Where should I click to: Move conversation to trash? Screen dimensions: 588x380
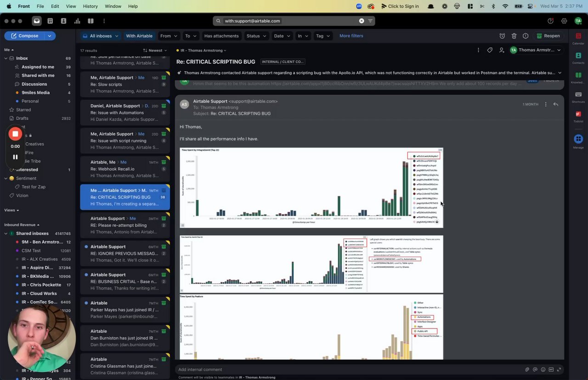pyautogui.click(x=514, y=36)
